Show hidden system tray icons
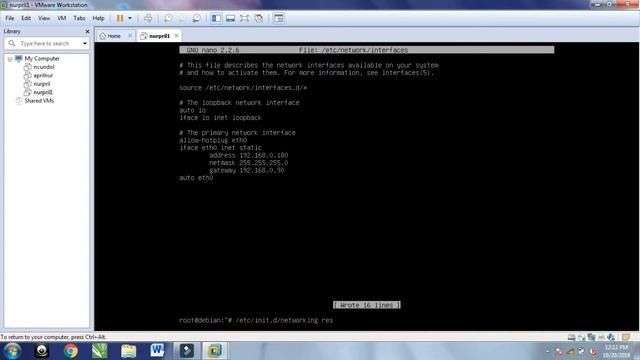The width and height of the screenshot is (640, 360). pos(547,351)
